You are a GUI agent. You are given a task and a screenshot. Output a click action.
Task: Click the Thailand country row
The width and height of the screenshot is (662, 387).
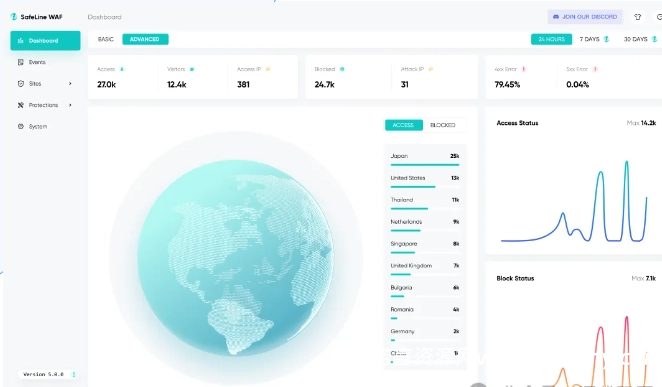(425, 203)
